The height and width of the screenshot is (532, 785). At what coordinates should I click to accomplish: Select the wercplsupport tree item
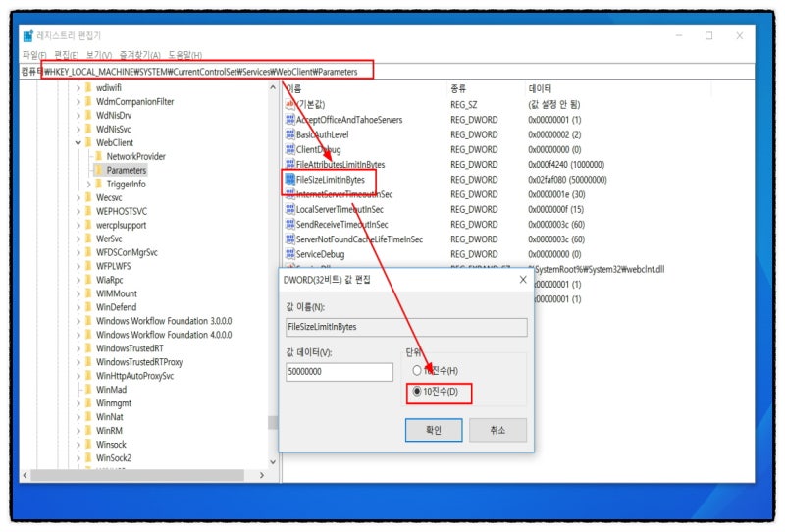click(121, 226)
